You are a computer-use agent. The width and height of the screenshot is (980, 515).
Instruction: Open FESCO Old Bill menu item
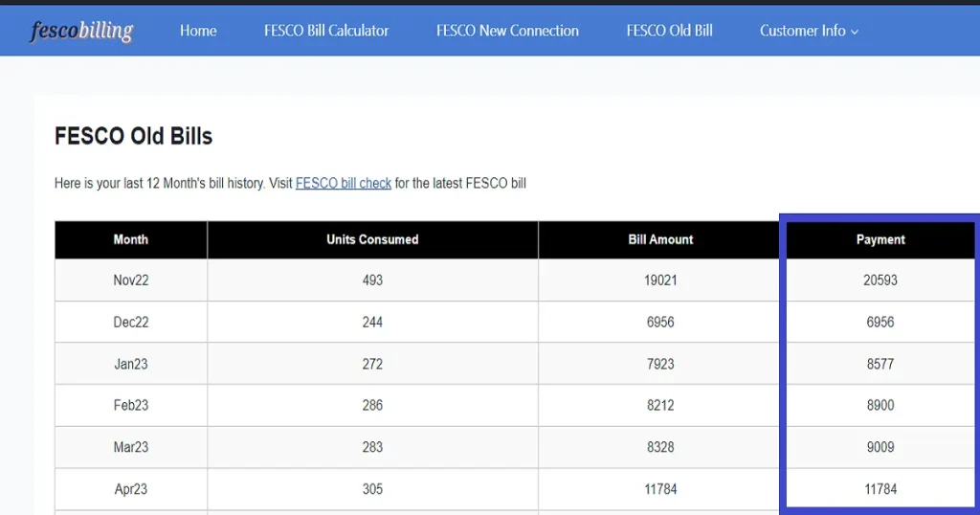point(669,31)
